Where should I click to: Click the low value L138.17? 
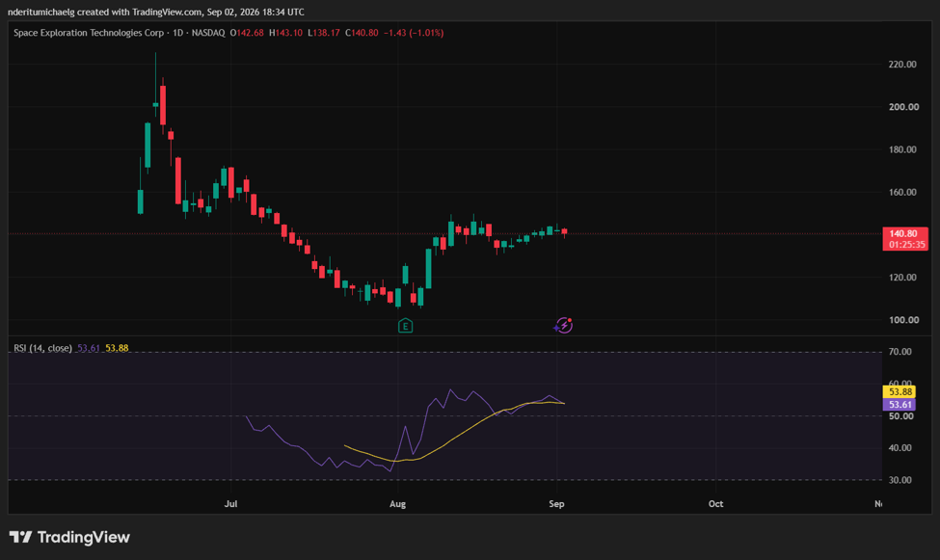(324, 33)
